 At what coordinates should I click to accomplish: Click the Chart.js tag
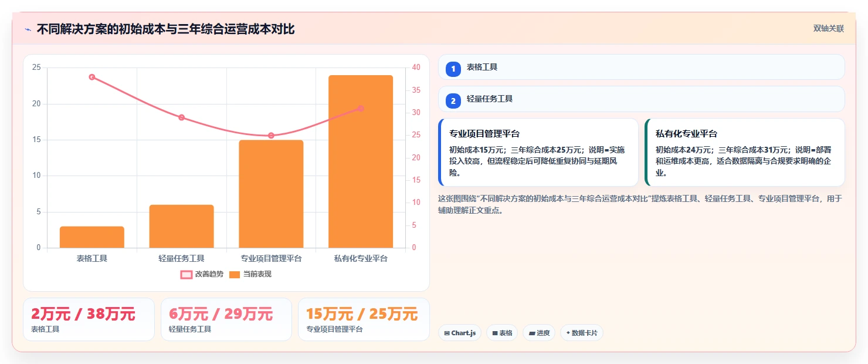click(460, 333)
